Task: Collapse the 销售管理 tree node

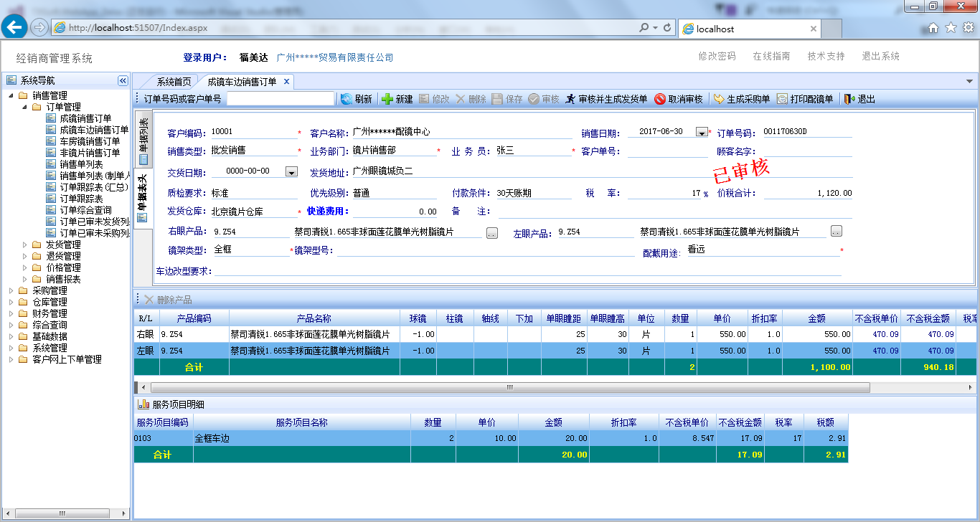Action: tap(11, 95)
